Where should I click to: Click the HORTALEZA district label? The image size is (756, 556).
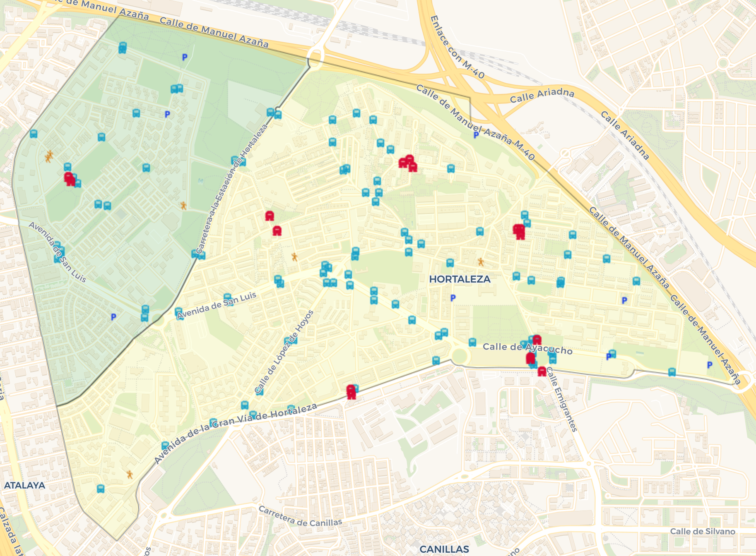click(460, 279)
